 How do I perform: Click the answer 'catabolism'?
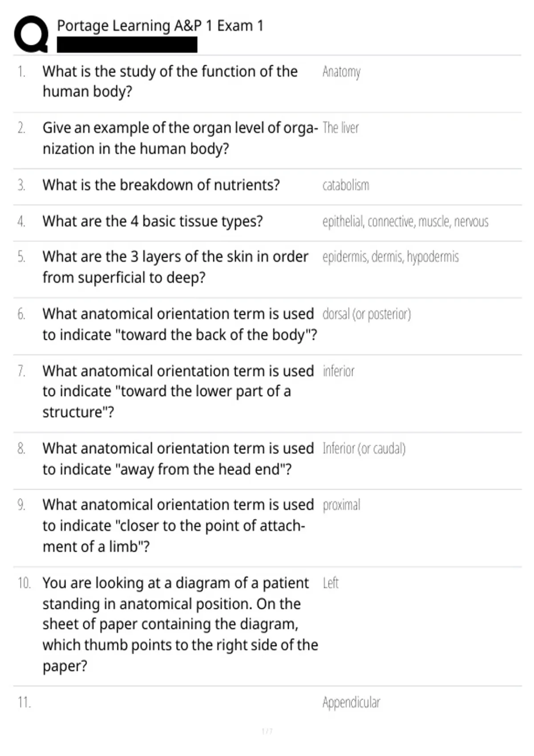pyautogui.click(x=346, y=185)
